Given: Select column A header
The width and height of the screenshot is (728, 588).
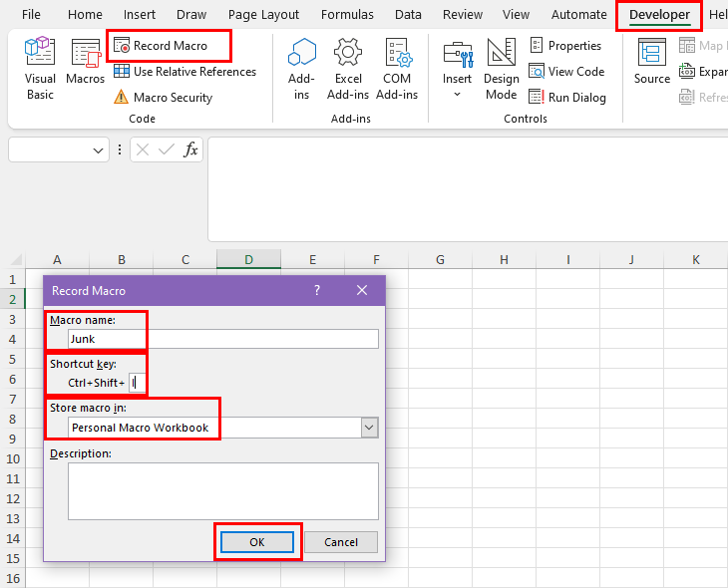Looking at the screenshot, I should point(57,259).
